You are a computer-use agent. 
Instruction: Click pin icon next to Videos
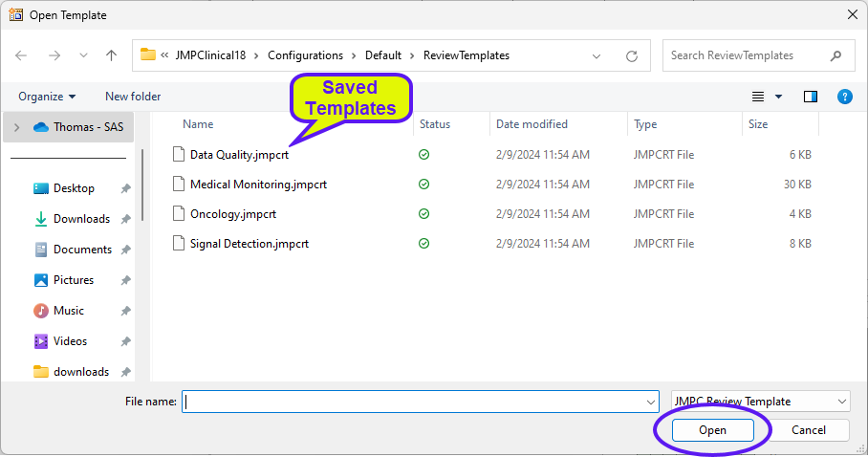click(x=125, y=341)
